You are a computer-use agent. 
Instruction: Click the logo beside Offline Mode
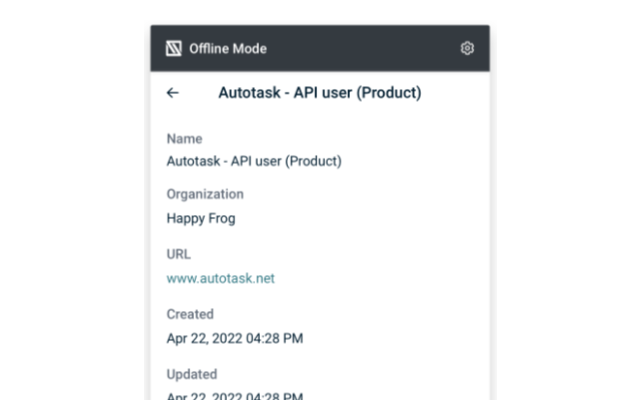pyautogui.click(x=173, y=49)
